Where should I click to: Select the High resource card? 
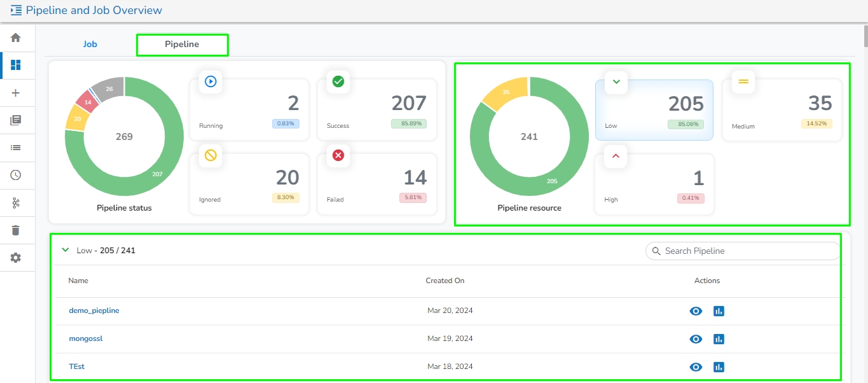coord(654,184)
